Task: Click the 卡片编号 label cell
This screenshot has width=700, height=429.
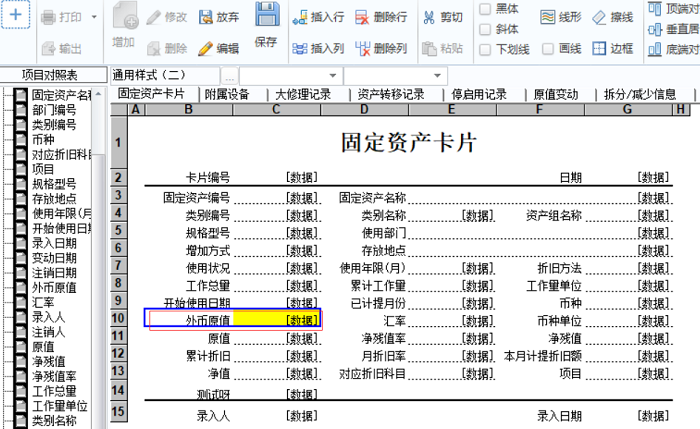Action: coord(208,178)
